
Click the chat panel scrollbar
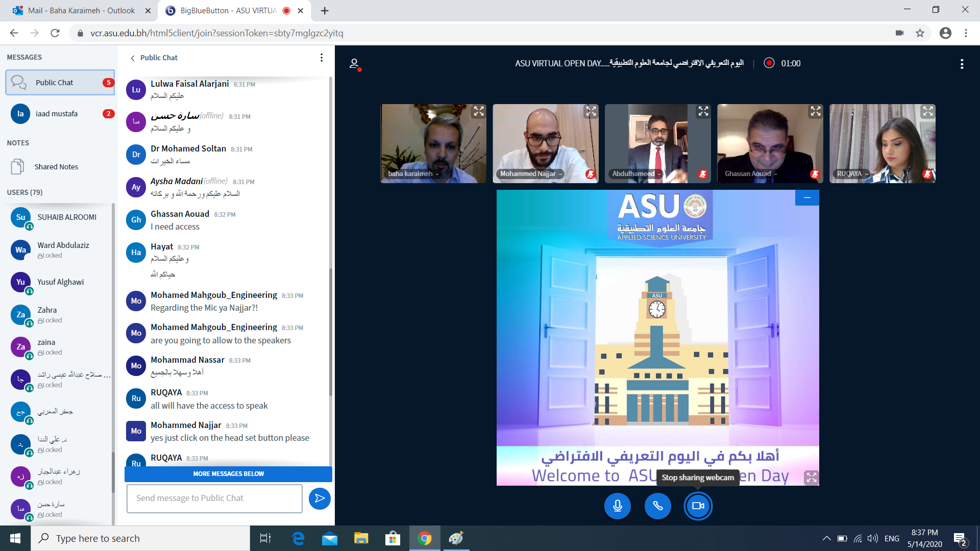[331, 332]
